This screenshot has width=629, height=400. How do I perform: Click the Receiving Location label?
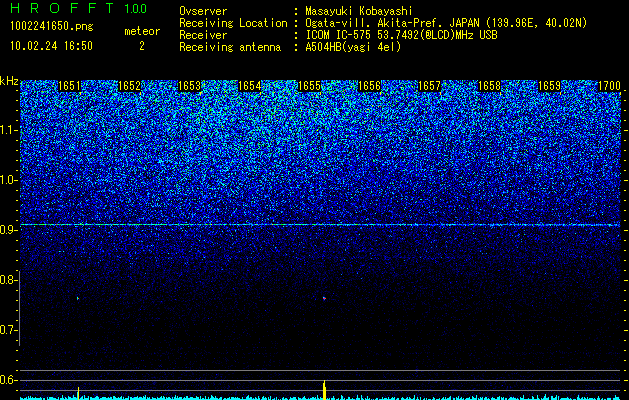pos(233,23)
